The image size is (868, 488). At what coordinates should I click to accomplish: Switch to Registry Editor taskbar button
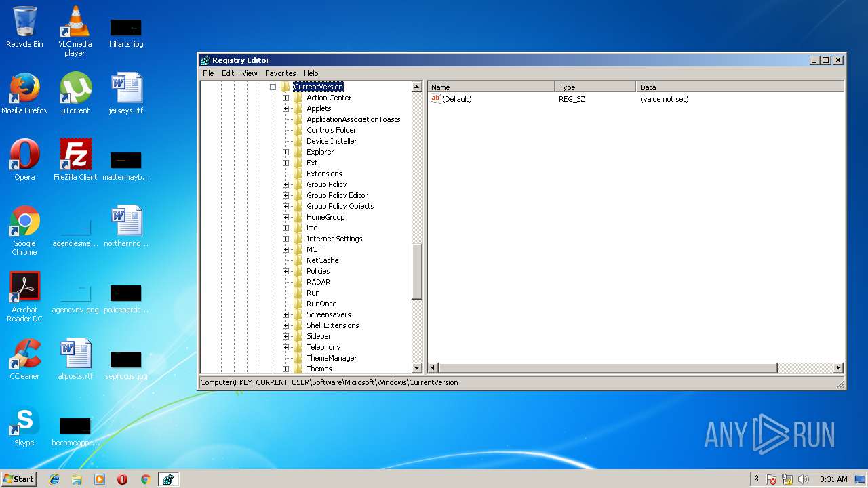[x=168, y=479]
